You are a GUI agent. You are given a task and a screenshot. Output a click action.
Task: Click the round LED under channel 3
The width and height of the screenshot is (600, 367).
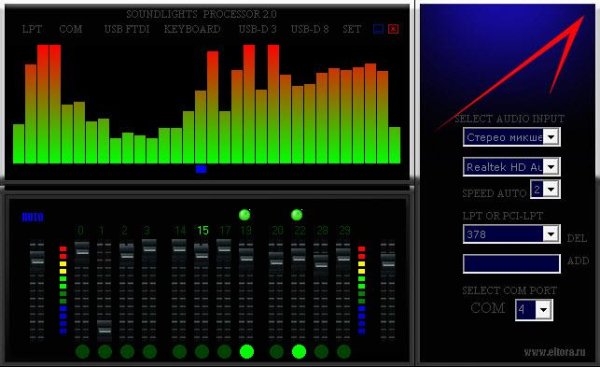click(x=150, y=351)
